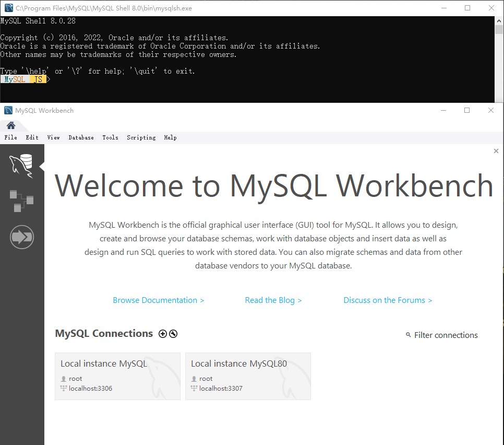Open the Scripting menu

[x=141, y=137]
